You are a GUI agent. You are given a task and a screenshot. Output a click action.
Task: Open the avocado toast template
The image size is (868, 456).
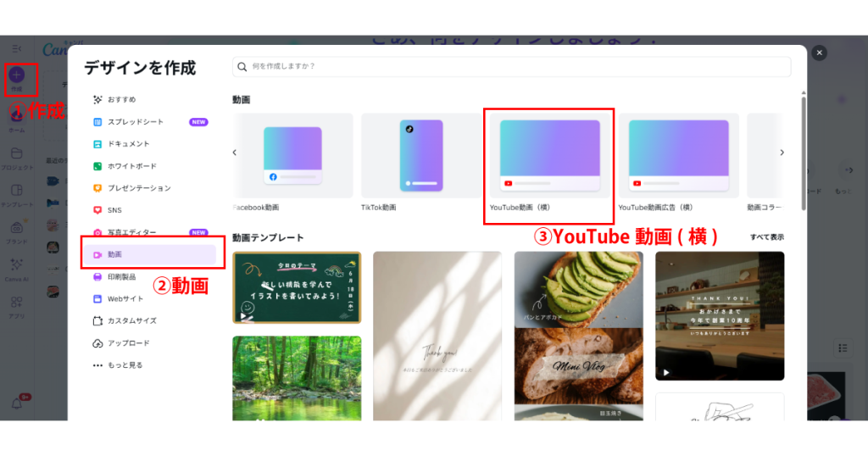(578, 289)
